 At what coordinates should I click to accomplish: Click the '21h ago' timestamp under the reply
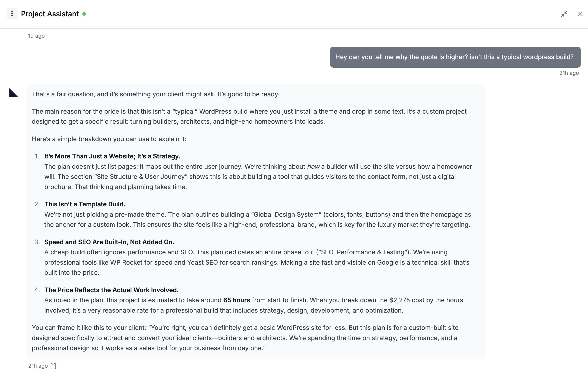point(37,366)
